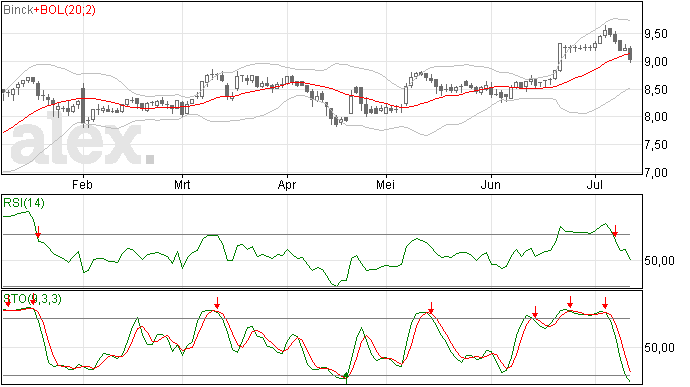Click the +BOL(20;2) indicator label
This screenshot has height=387, width=690.
pyautogui.click(x=64, y=10)
